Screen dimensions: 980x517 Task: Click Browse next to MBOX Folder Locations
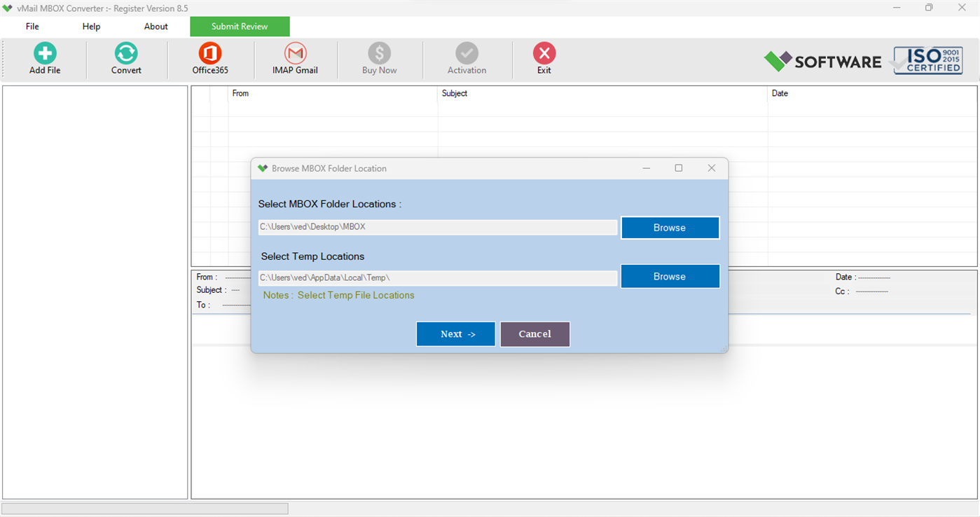(x=670, y=228)
